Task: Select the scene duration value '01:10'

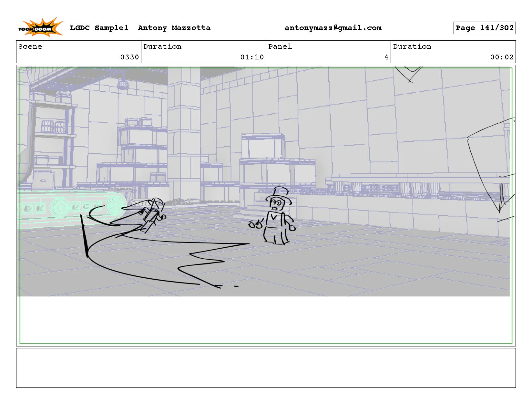Action: click(x=252, y=57)
